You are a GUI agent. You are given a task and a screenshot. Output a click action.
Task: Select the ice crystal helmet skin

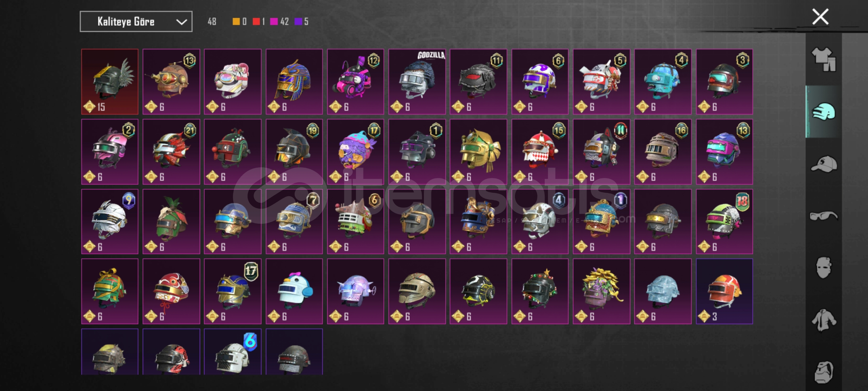pyautogui.click(x=663, y=291)
